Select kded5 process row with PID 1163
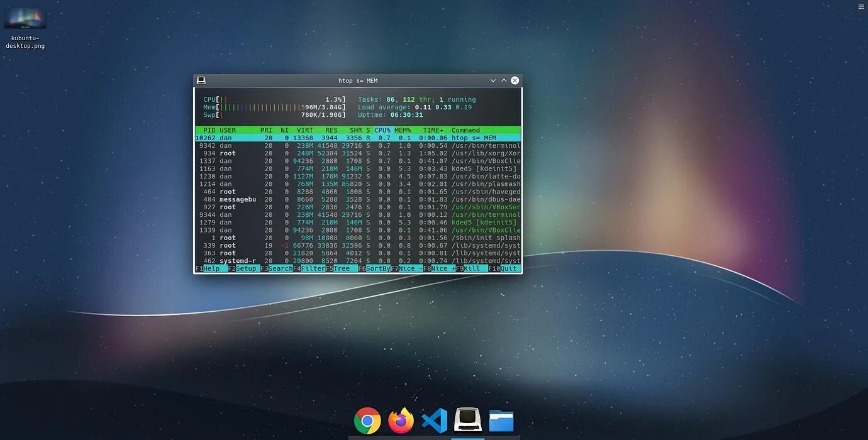 pyautogui.click(x=358, y=168)
